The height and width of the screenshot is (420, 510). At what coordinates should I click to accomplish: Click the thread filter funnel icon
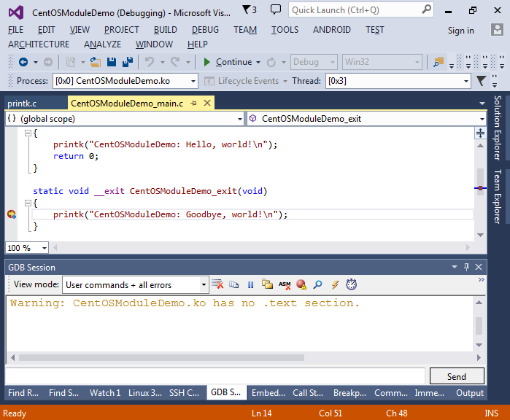(481, 81)
